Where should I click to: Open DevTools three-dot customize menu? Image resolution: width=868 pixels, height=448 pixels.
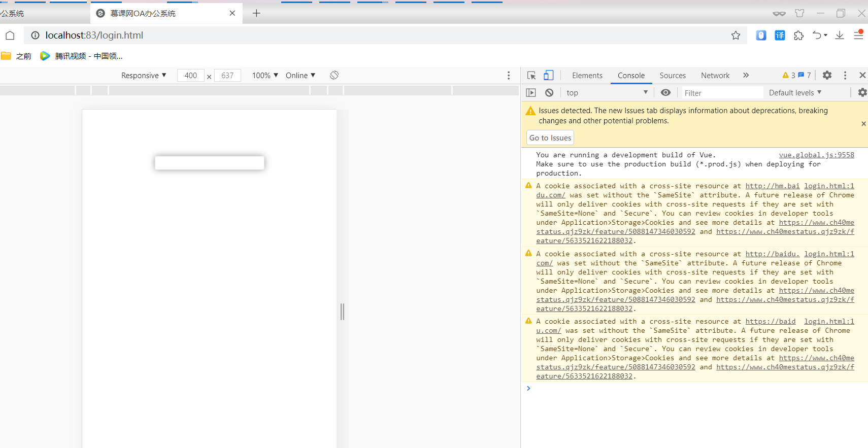845,75
